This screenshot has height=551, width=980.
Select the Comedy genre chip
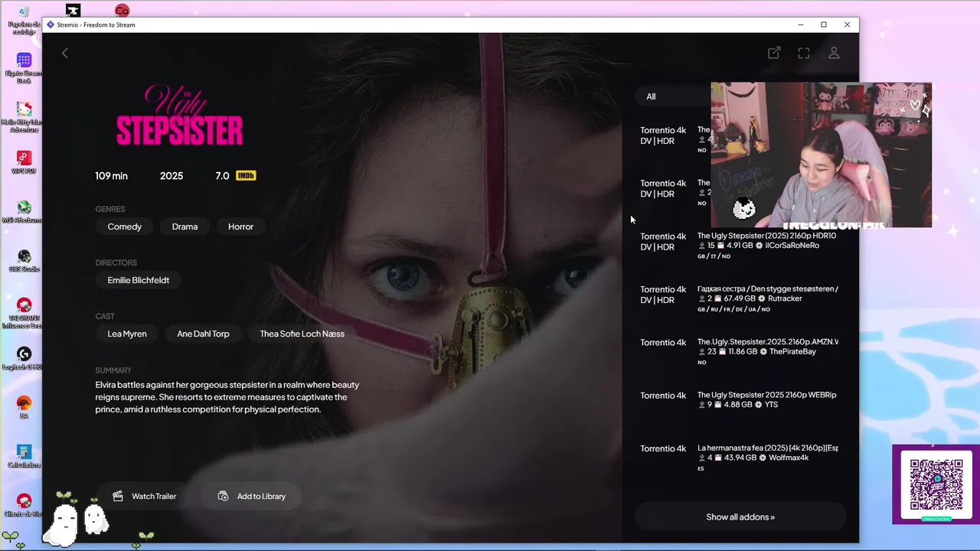125,227
